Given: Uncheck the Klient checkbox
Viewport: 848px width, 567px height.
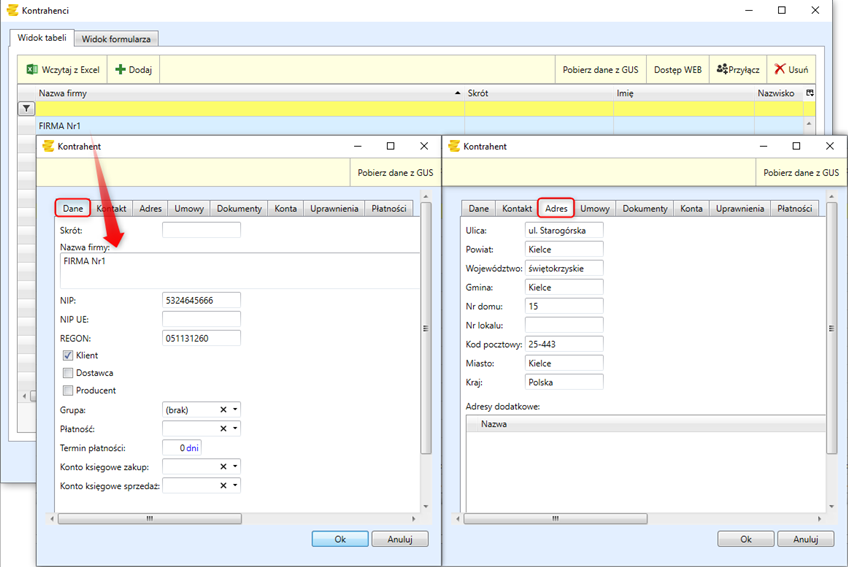Looking at the screenshot, I should pyautogui.click(x=68, y=355).
